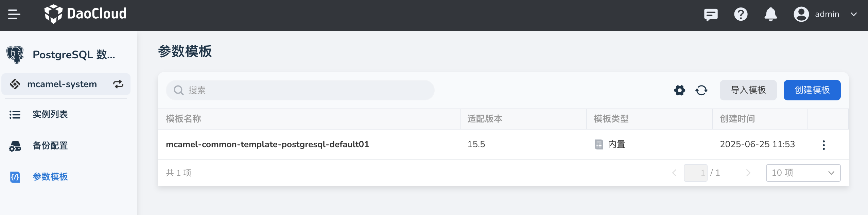Click the 创建模板 button

pos(812,90)
